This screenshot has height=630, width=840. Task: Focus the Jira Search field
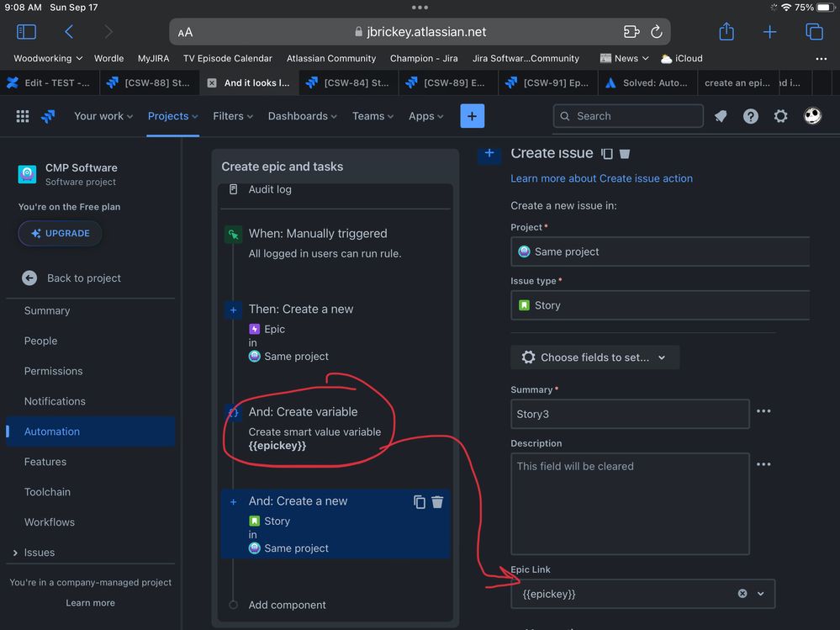[x=628, y=116]
